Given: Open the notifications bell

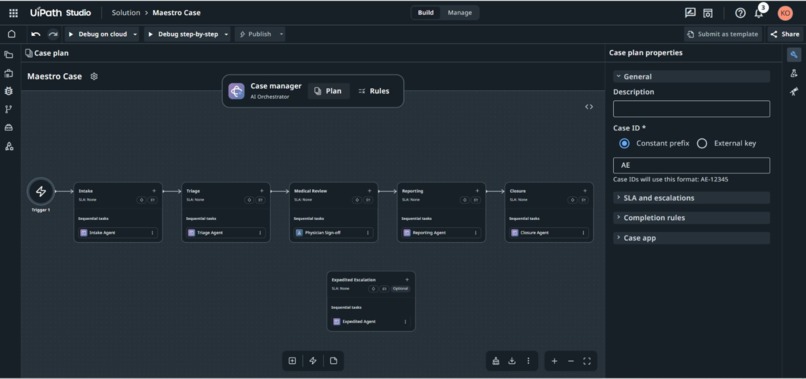Looking at the screenshot, I should [758, 13].
